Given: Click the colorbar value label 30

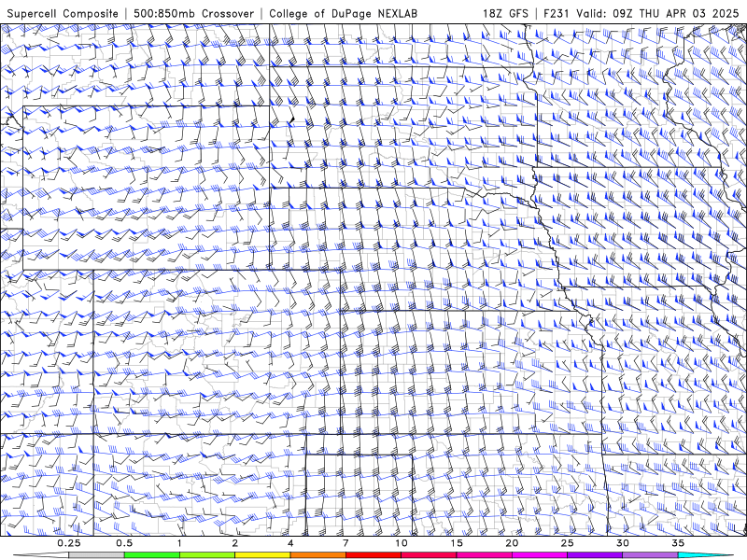Looking at the screenshot, I should (x=623, y=543).
